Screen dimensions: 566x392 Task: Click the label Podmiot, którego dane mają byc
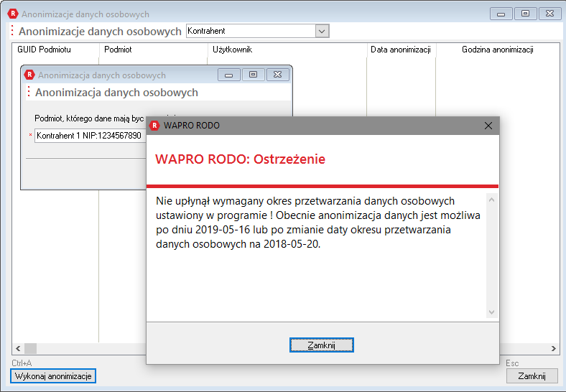tap(89, 118)
